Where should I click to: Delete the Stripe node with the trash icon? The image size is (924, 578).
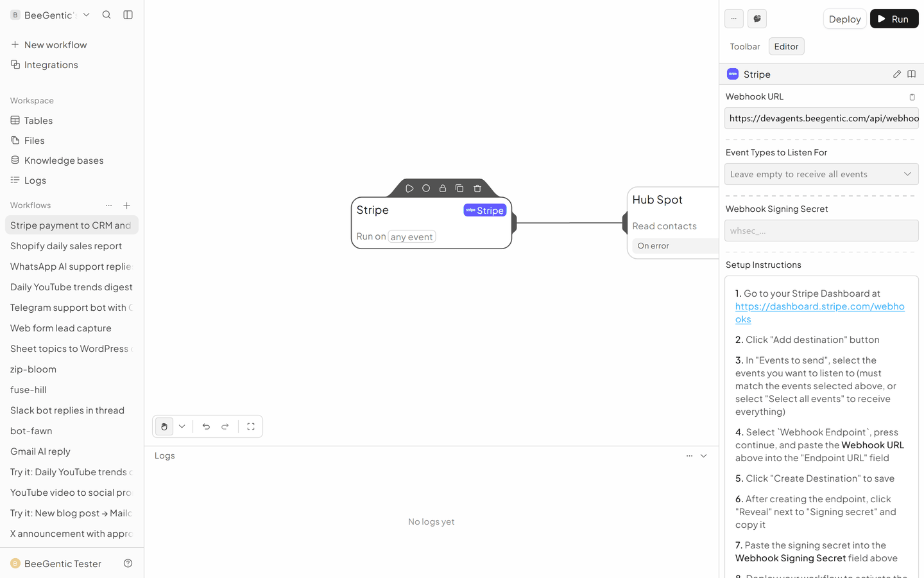coord(477,188)
